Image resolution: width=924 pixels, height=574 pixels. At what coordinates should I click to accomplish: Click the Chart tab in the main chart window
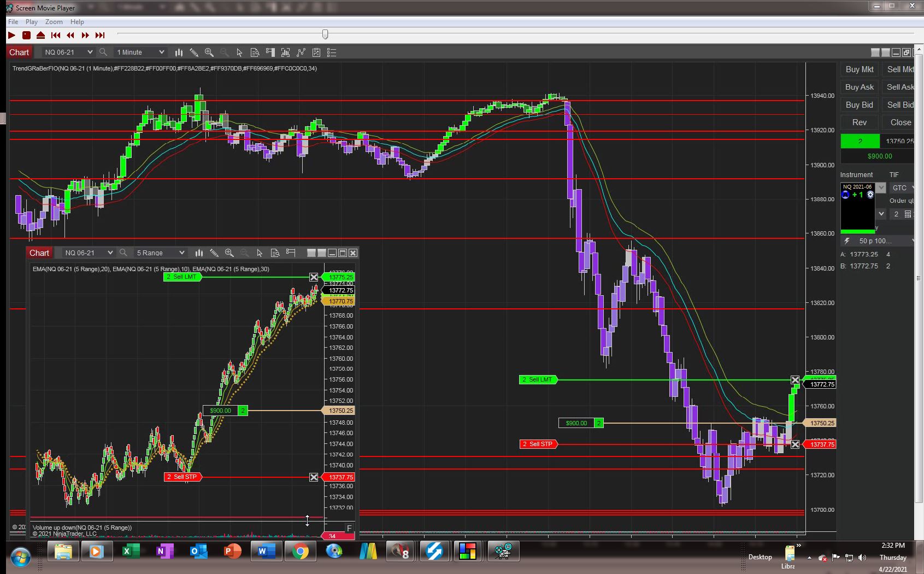pos(19,52)
